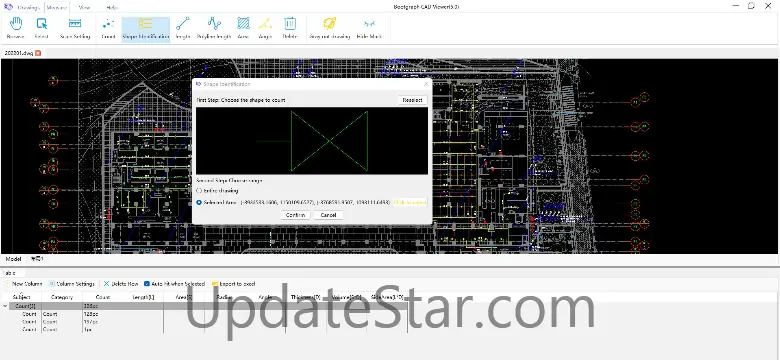Select the Count row showing 128pc

click(x=204, y=314)
